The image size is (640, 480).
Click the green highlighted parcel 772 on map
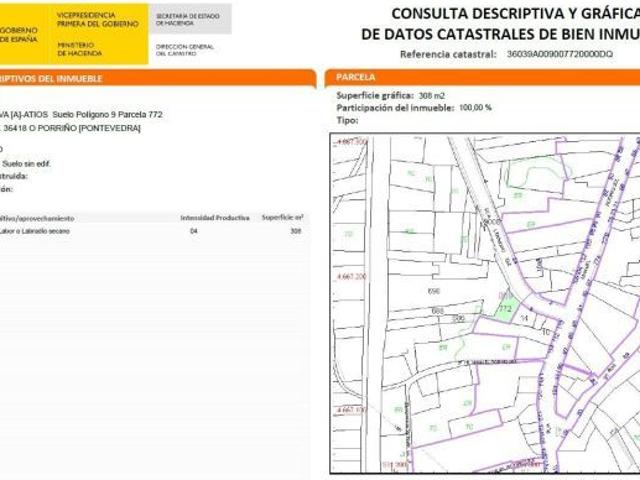click(x=507, y=309)
